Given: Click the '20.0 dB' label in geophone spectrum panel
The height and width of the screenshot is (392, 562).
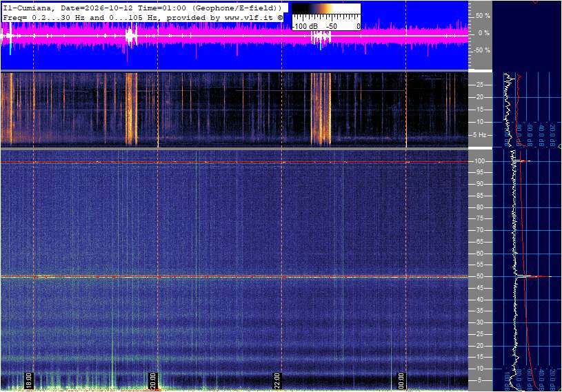Looking at the screenshot, I should (x=553, y=135).
